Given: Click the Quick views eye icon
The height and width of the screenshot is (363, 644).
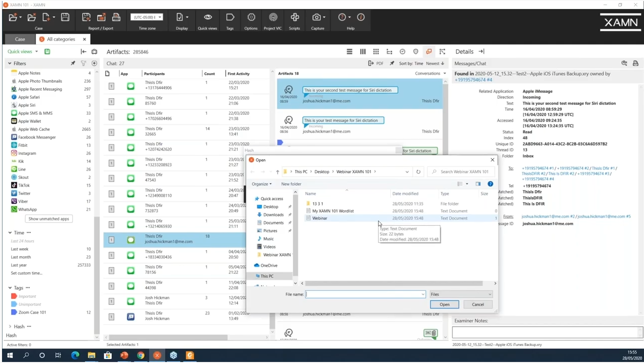Looking at the screenshot, I should 207,18.
